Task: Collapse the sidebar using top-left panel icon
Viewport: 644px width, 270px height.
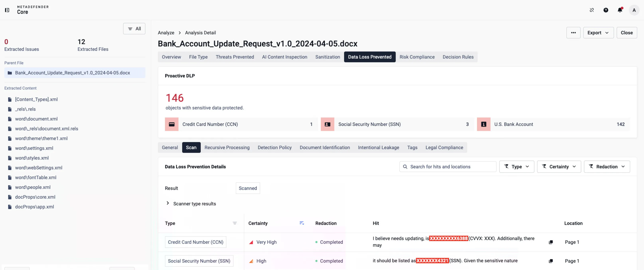Action: tap(7, 10)
